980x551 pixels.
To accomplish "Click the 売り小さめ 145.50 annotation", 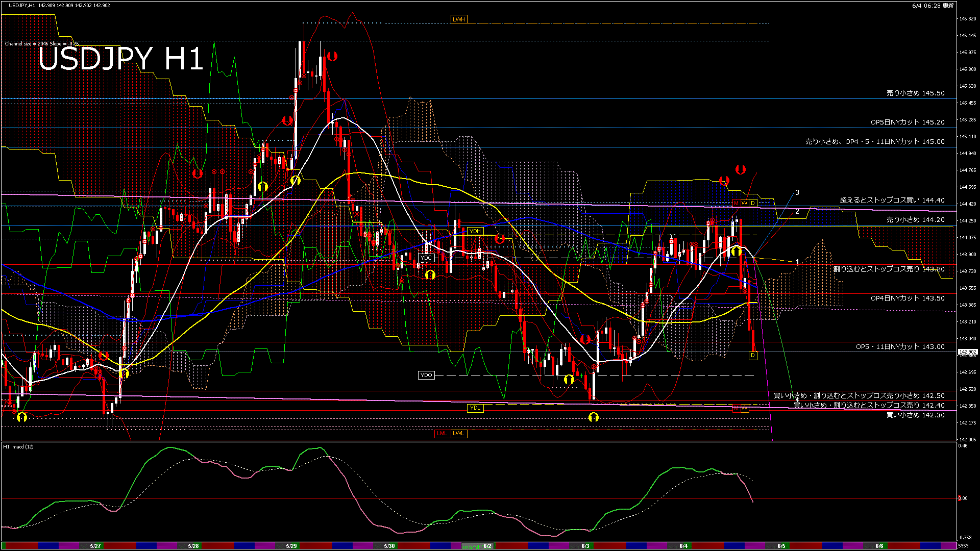I will point(916,93).
